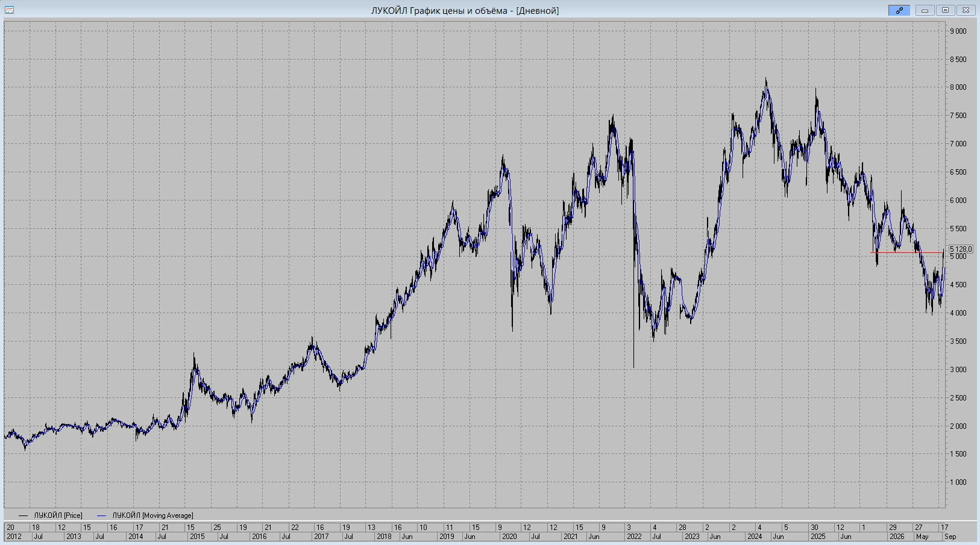Select the red horizontal price level line
The image size is (980, 545).
coord(907,252)
